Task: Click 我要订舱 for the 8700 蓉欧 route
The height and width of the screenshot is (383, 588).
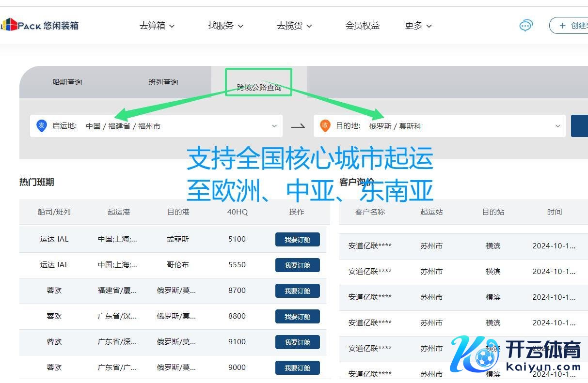Action: [297, 291]
